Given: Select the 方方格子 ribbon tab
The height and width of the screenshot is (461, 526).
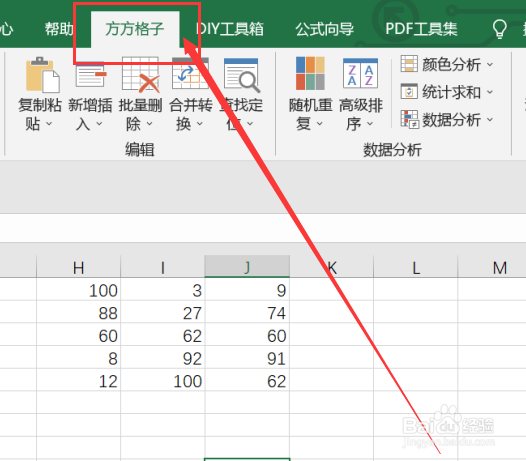Looking at the screenshot, I should (x=135, y=29).
